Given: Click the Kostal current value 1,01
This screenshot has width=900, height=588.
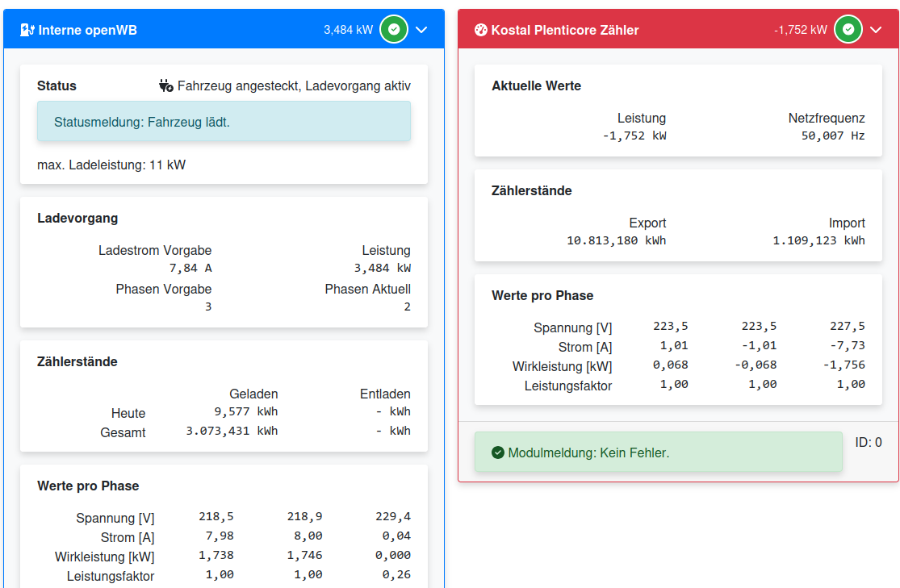Looking at the screenshot, I should (675, 346).
